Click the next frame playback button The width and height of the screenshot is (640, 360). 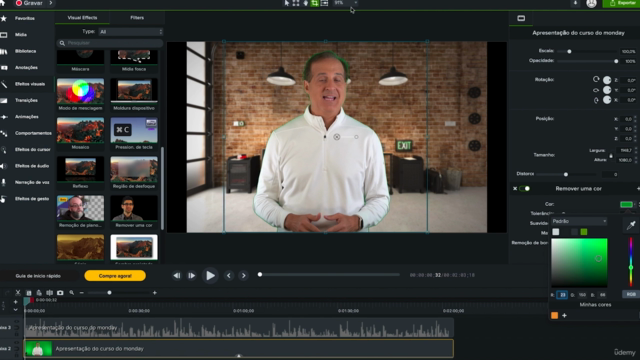[x=191, y=276]
